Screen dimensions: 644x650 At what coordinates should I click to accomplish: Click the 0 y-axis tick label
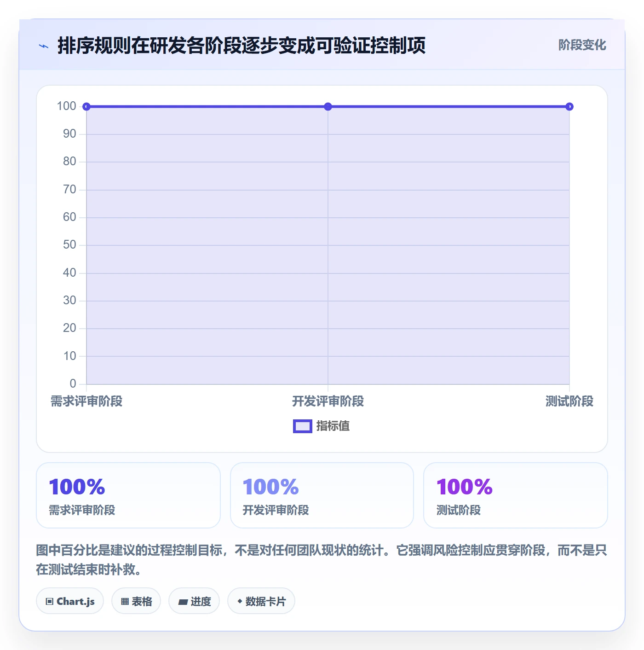pos(73,384)
